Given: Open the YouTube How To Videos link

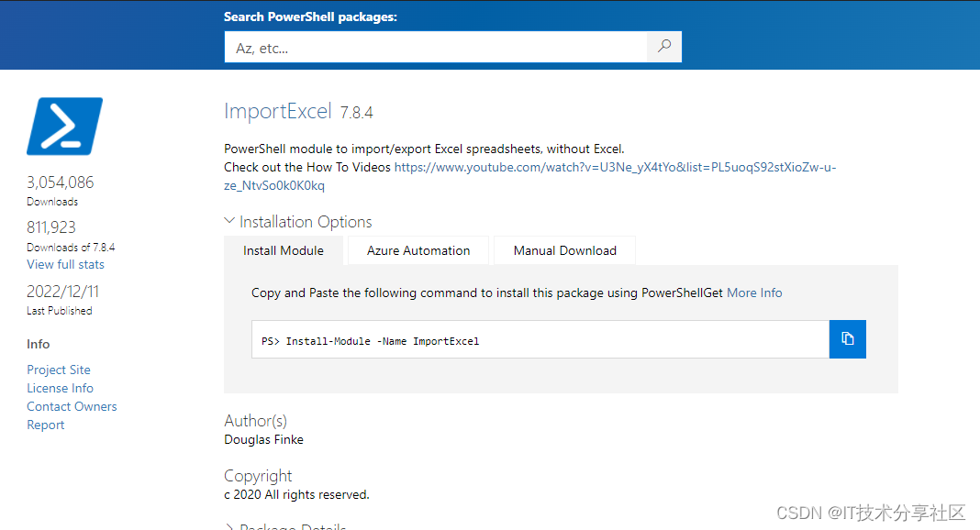Looking at the screenshot, I should [x=615, y=168].
